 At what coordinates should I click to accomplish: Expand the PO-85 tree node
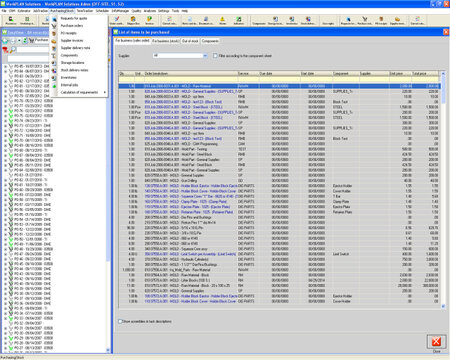coord(5,66)
